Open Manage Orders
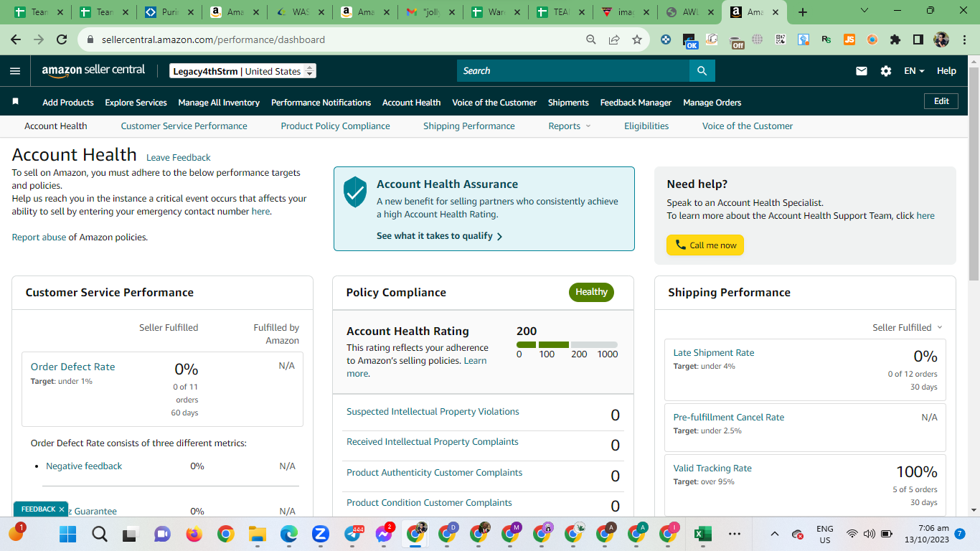The height and width of the screenshot is (551, 980). tap(712, 103)
